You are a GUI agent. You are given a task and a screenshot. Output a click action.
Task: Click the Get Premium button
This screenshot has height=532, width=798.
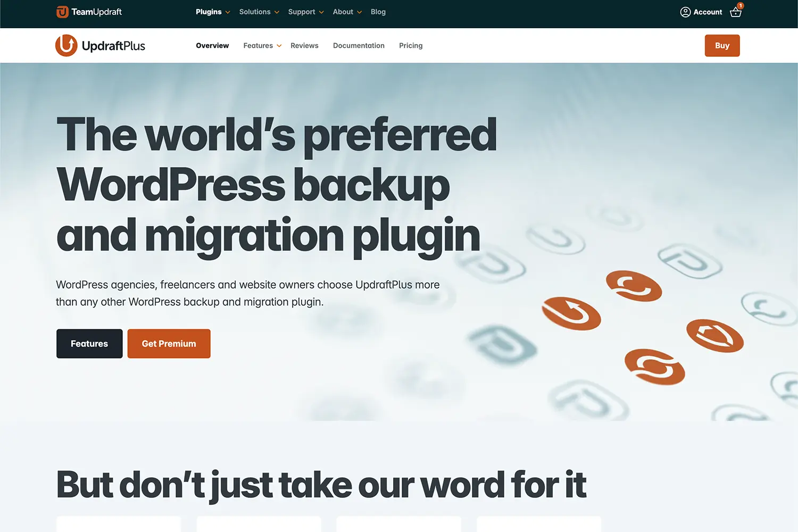169,344
